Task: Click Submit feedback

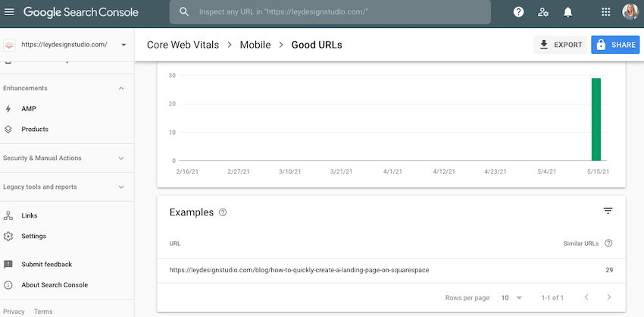Action: pyautogui.click(x=47, y=265)
